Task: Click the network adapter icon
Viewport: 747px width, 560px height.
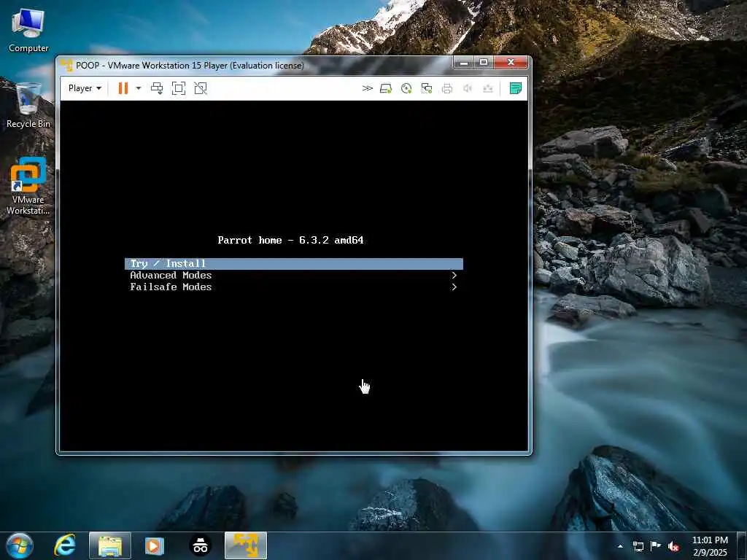Action: (427, 88)
